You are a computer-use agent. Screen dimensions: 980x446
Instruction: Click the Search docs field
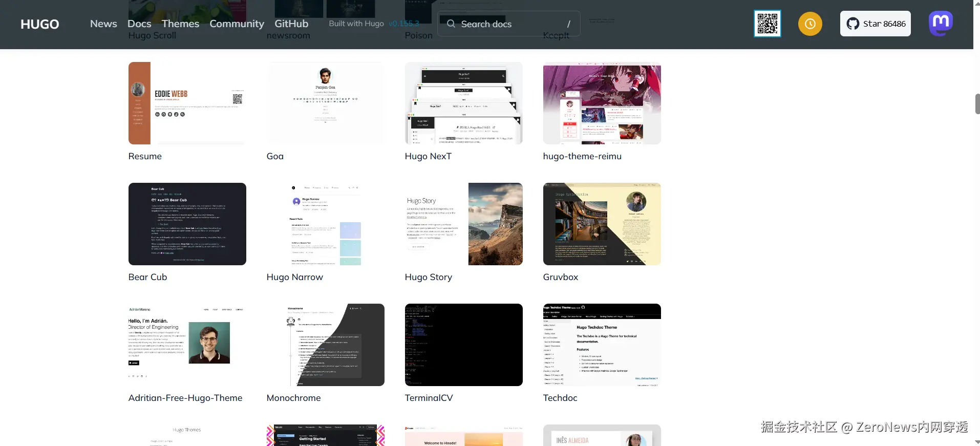[508, 24]
